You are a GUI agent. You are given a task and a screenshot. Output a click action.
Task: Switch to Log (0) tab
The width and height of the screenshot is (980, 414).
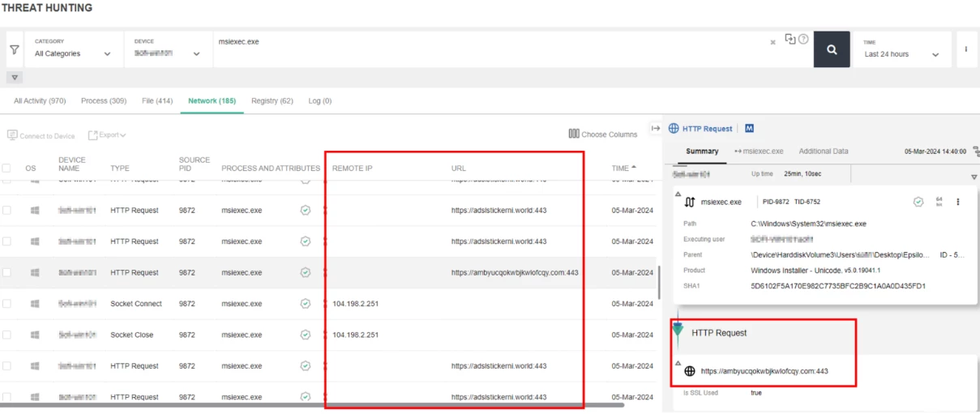point(320,101)
